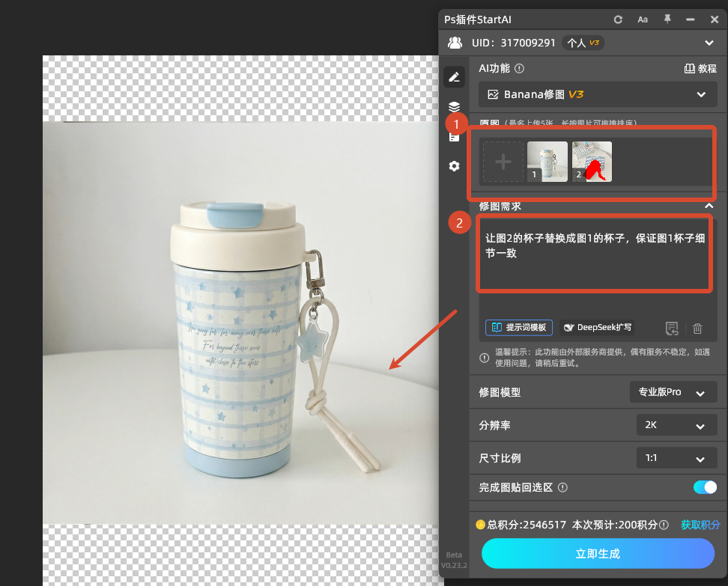Select the edit/pencil tool in the sidebar
728x586 pixels.
click(x=454, y=76)
